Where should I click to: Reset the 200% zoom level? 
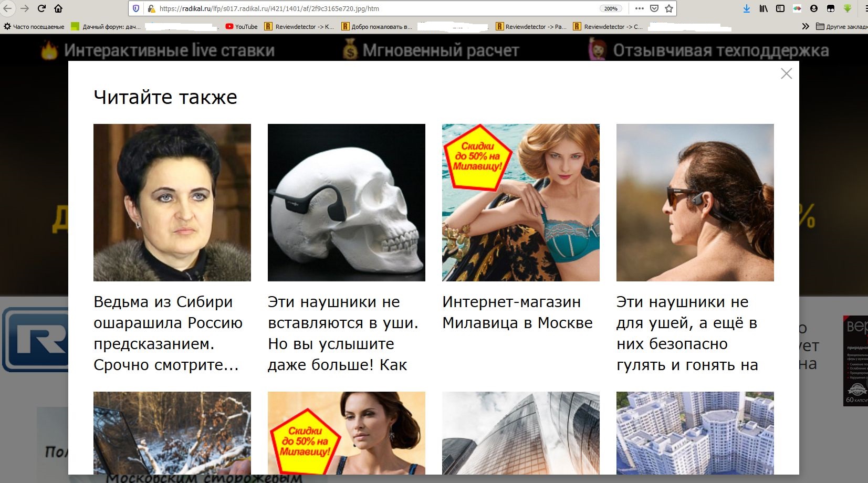(611, 8)
